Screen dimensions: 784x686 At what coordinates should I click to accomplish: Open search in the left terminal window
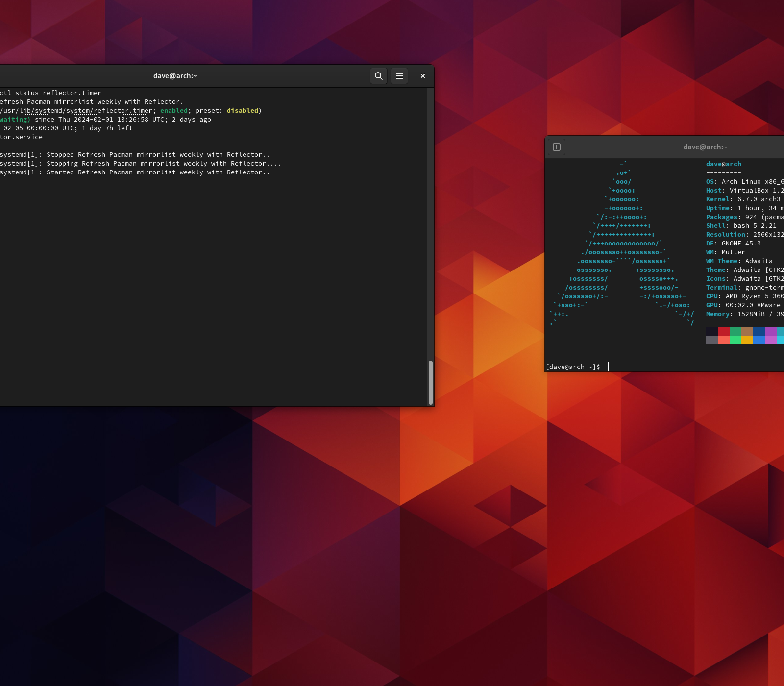(x=379, y=76)
